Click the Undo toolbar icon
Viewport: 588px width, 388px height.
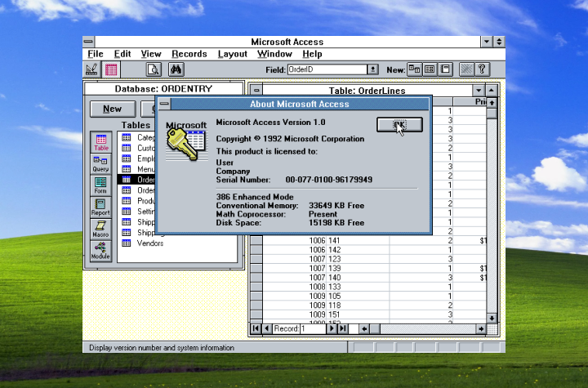point(466,69)
